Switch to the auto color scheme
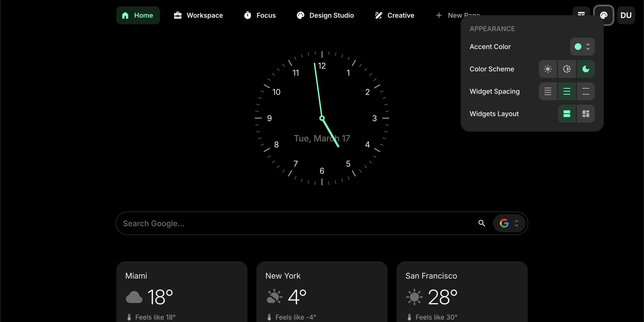The image size is (644, 322). 567,69
